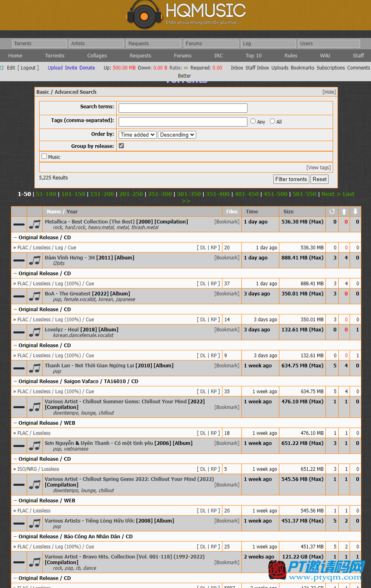Hide the search panel via [Hide]
Image resolution: width=371 pixels, height=588 pixels.
329,92
